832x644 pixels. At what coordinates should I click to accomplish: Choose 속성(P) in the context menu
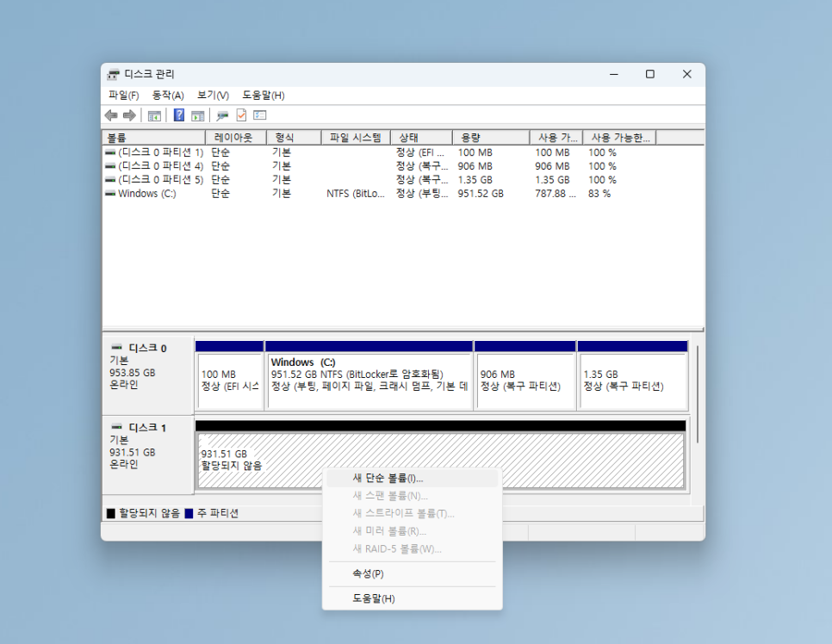(x=368, y=573)
